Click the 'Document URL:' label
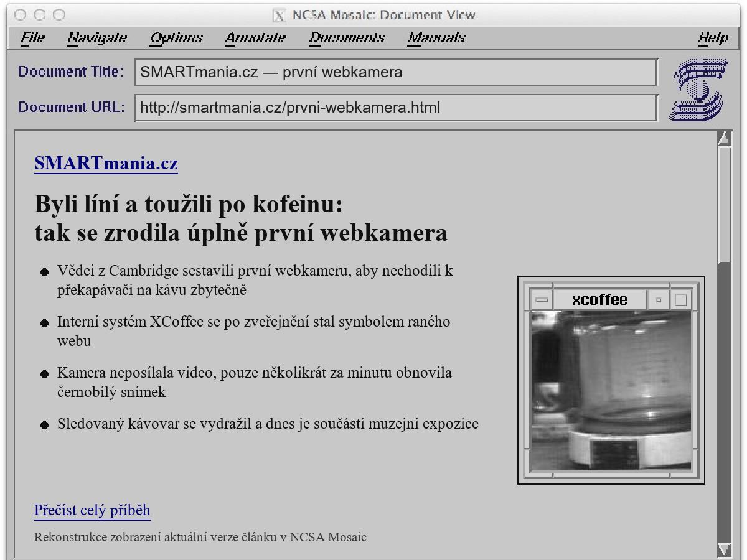The image size is (747, 560). [71, 108]
